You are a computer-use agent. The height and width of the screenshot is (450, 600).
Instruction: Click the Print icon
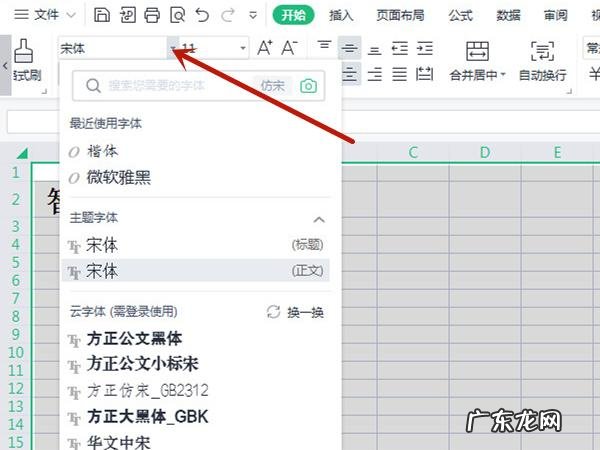152,16
